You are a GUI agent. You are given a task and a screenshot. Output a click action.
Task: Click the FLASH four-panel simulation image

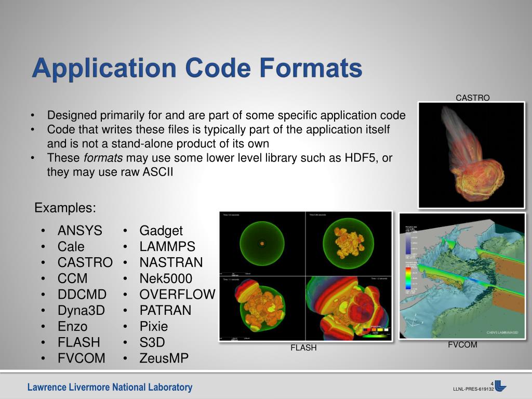click(x=305, y=276)
